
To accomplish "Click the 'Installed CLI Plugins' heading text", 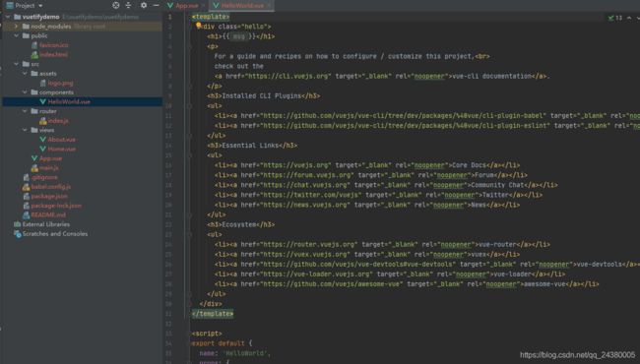I will [x=262, y=95].
